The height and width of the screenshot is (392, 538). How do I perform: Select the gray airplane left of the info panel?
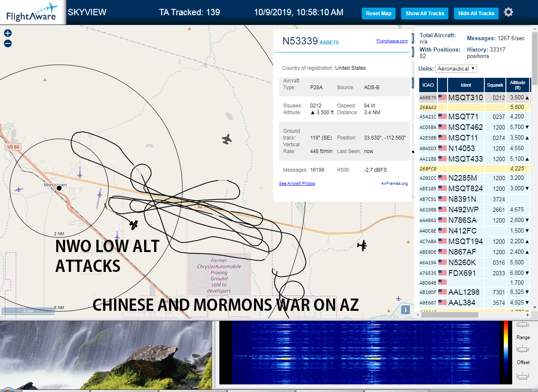(227, 139)
